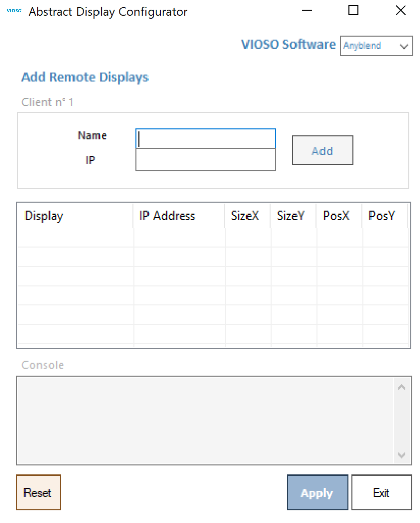Click console scrollbar up arrow

402,387
